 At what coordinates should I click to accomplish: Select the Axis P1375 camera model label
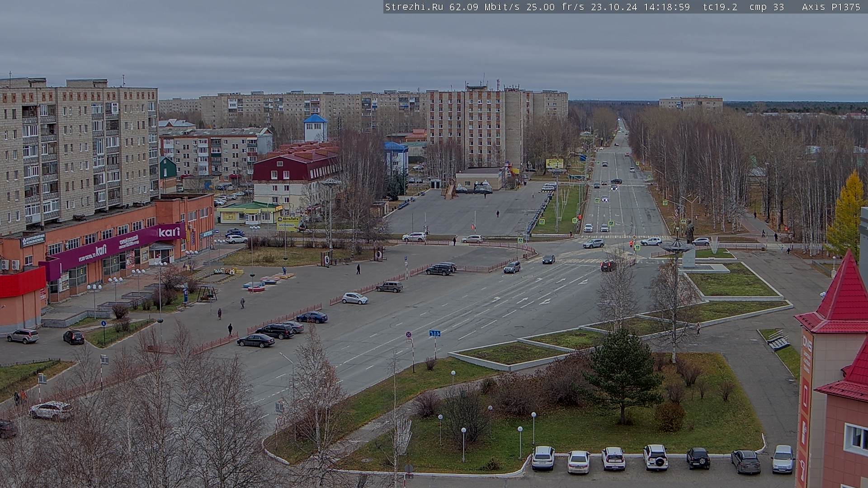pyautogui.click(x=831, y=7)
